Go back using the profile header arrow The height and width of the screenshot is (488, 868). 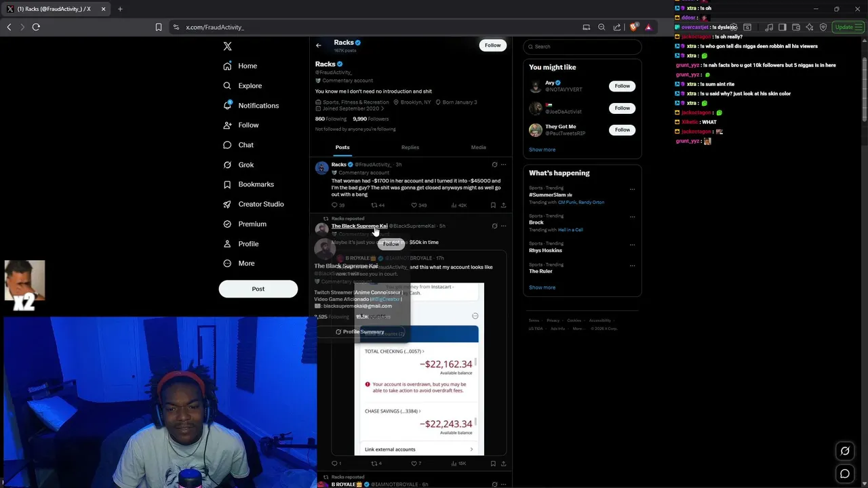tap(319, 45)
